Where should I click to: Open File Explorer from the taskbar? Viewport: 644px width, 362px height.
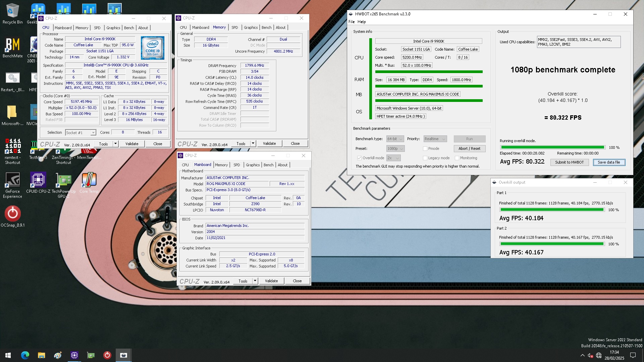click(x=41, y=355)
